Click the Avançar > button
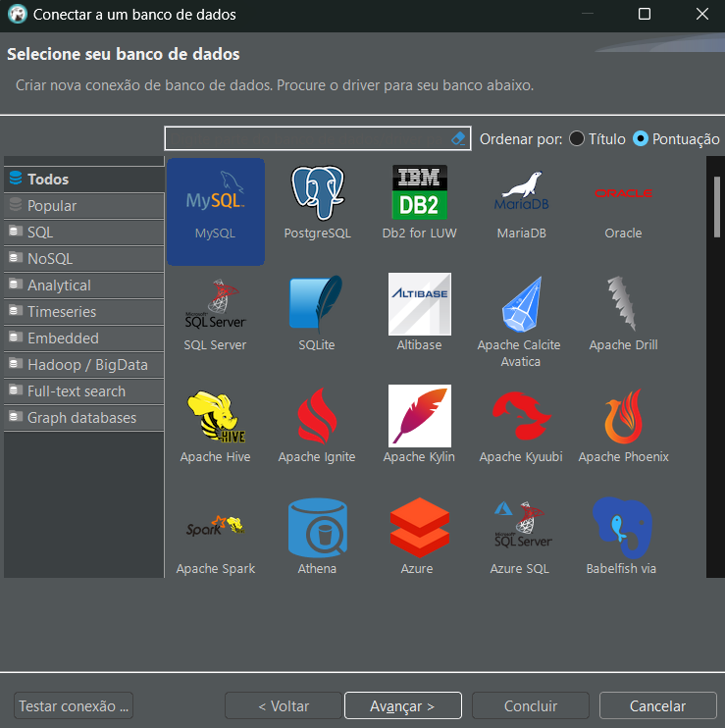 (x=402, y=705)
